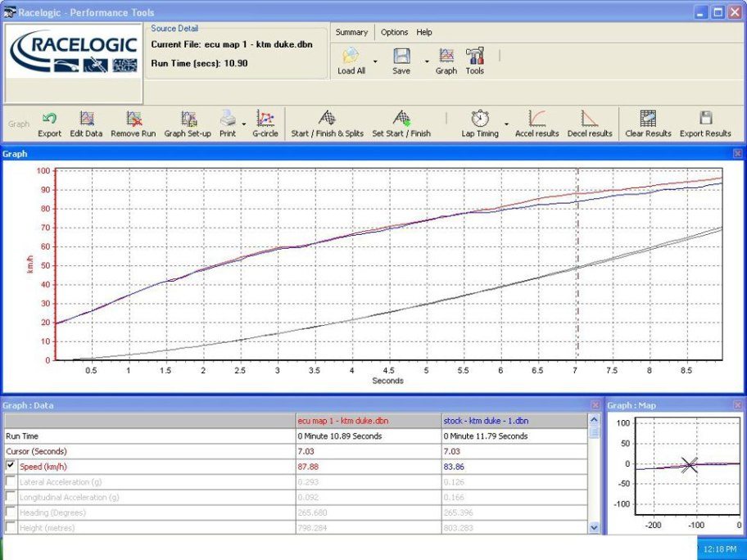Image resolution: width=747 pixels, height=560 pixels.
Task: Enable the Lateral Acceleration (g) checkbox
Action: [x=11, y=481]
